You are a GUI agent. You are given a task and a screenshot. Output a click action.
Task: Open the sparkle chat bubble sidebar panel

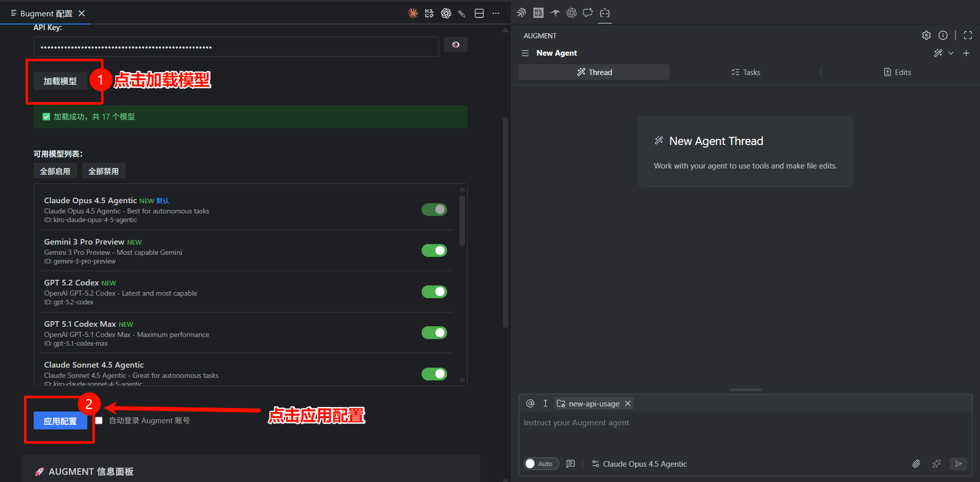[x=588, y=13]
